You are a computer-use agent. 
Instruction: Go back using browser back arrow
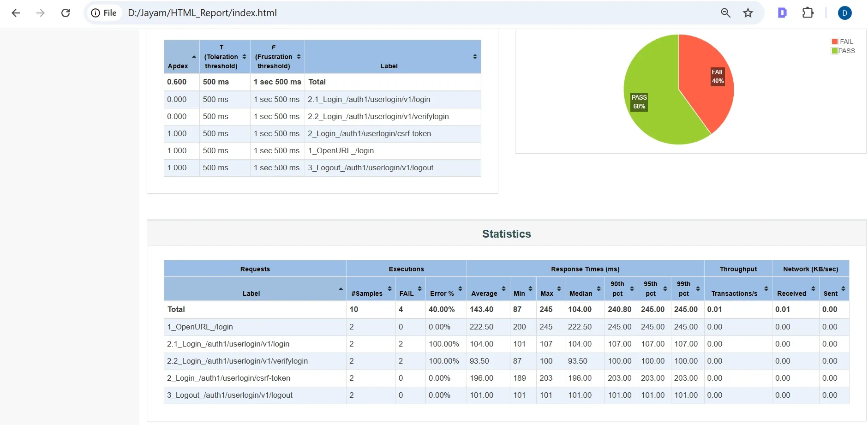point(16,13)
